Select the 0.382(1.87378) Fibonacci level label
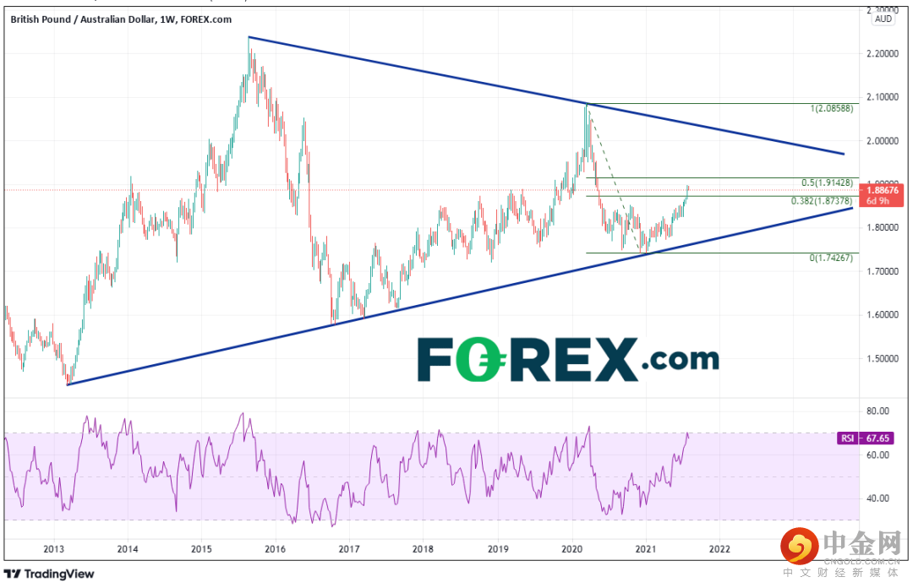913x588 pixels. click(x=822, y=201)
